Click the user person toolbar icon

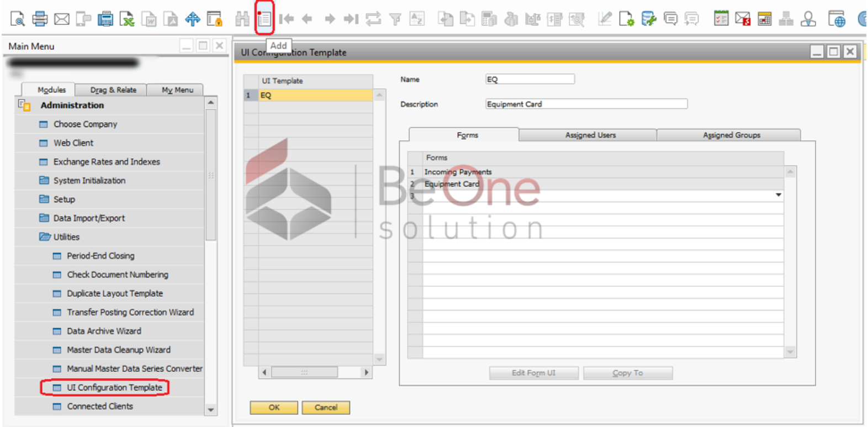[808, 19]
